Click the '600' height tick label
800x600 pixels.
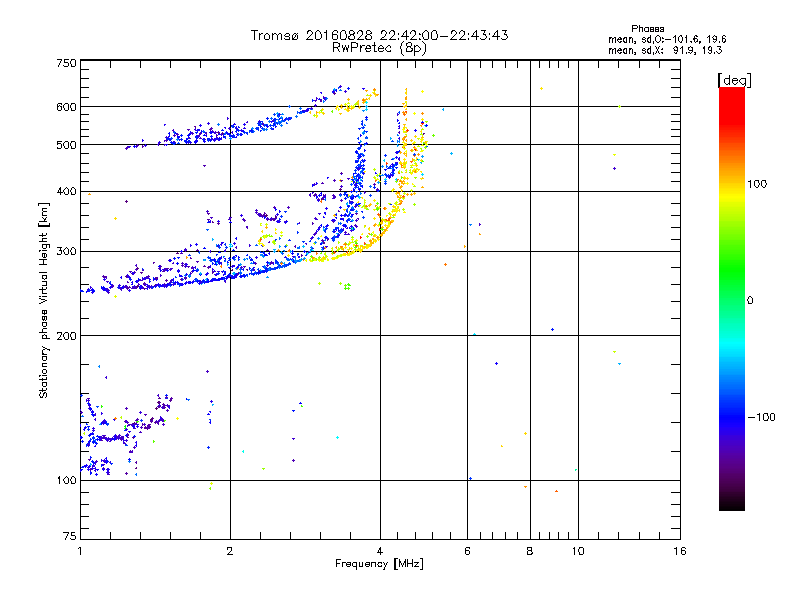(66, 107)
